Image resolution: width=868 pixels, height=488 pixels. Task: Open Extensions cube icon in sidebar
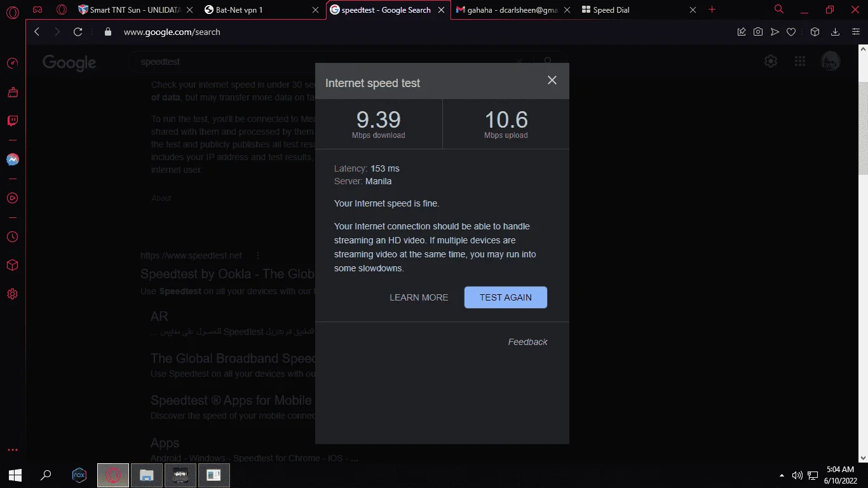[12, 265]
